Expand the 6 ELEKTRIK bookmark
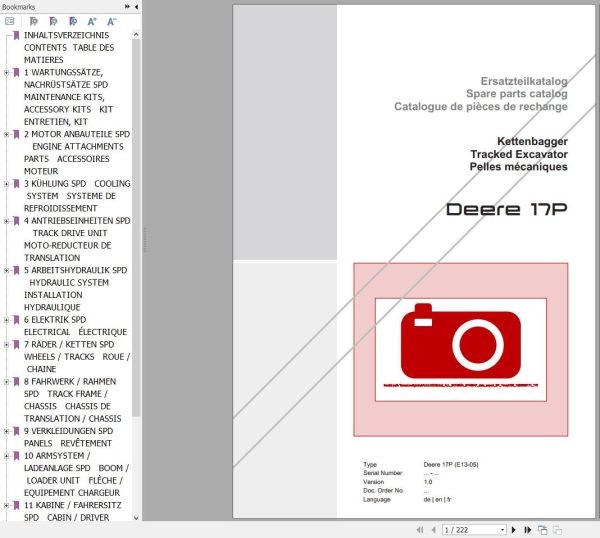Viewport: 600px width, 538px height. point(6,320)
